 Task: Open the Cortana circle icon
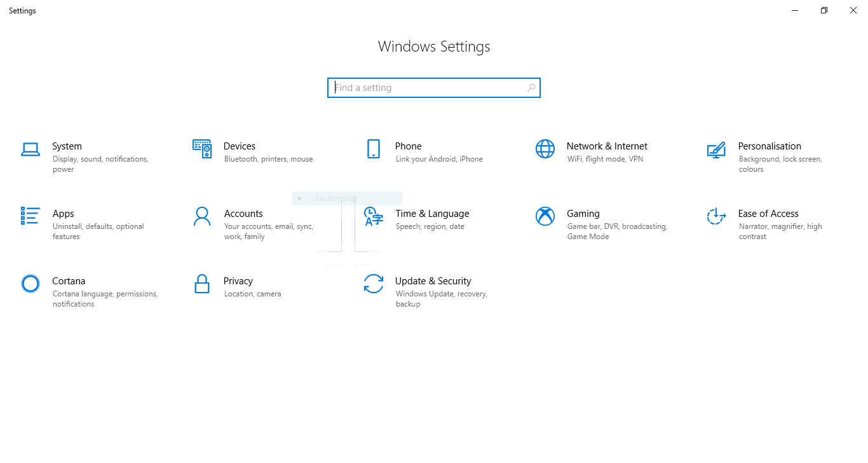[31, 284]
